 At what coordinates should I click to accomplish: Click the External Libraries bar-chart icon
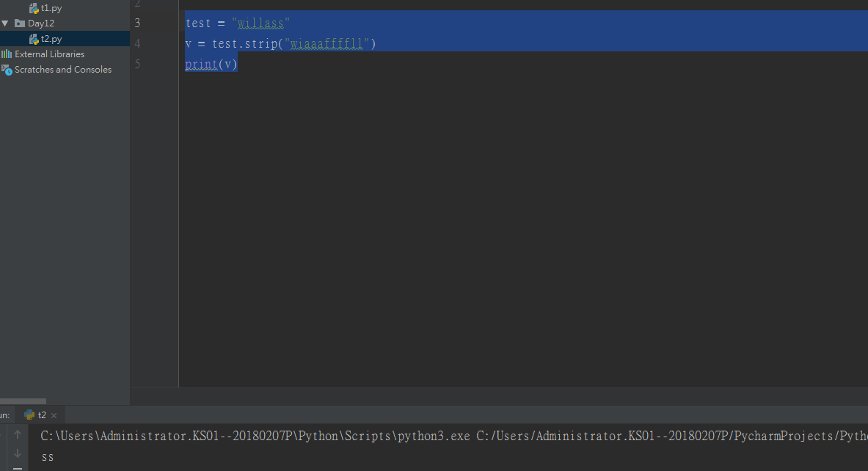[x=7, y=54]
